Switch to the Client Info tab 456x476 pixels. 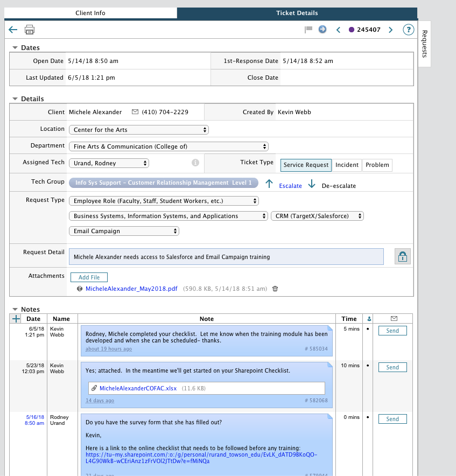pyautogui.click(x=90, y=13)
